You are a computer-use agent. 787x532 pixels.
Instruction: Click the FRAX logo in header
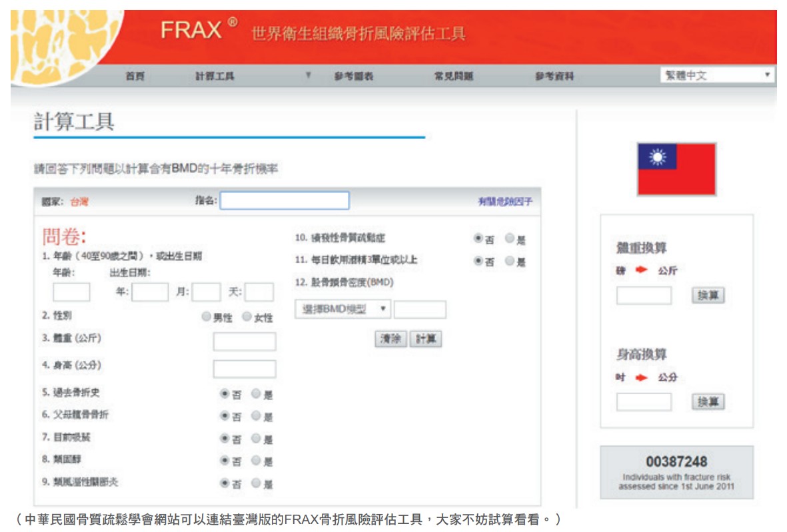point(199,29)
